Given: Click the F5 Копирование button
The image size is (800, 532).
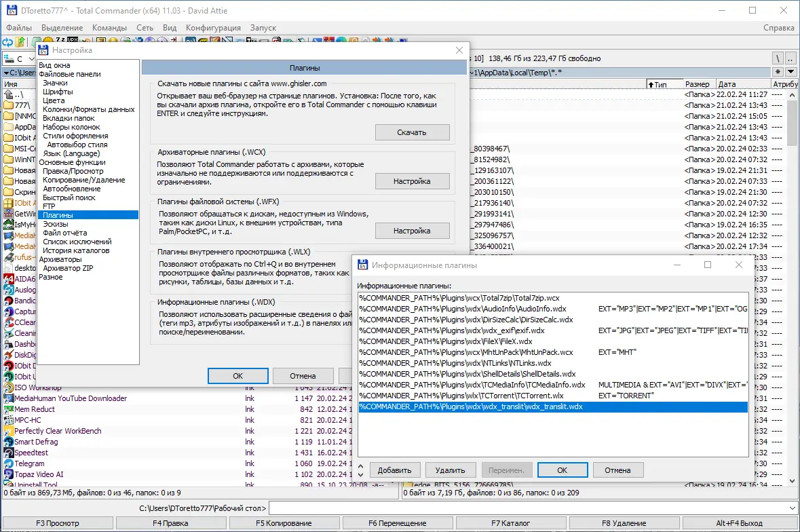Looking at the screenshot, I should click(284, 522).
